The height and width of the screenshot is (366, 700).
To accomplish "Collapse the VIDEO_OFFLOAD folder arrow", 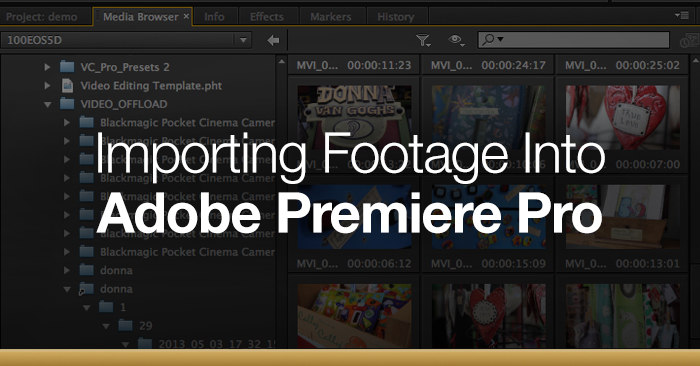I will click(x=47, y=104).
